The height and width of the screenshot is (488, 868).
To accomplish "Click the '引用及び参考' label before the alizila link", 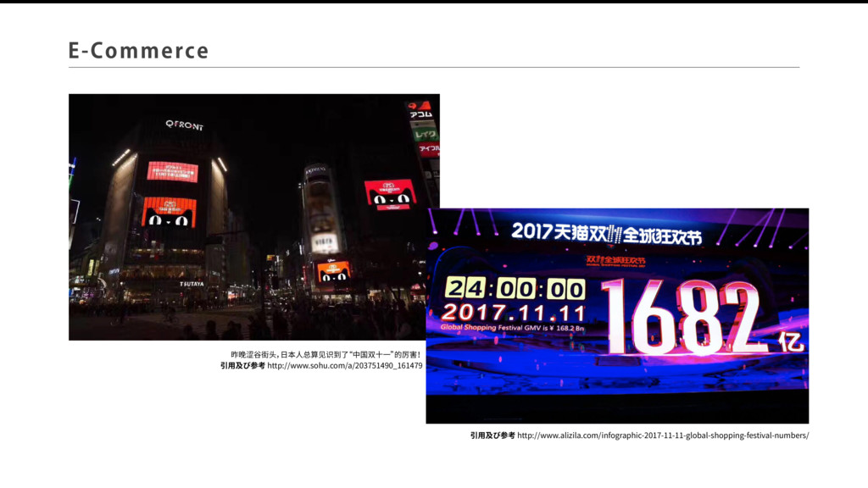I will coord(492,435).
